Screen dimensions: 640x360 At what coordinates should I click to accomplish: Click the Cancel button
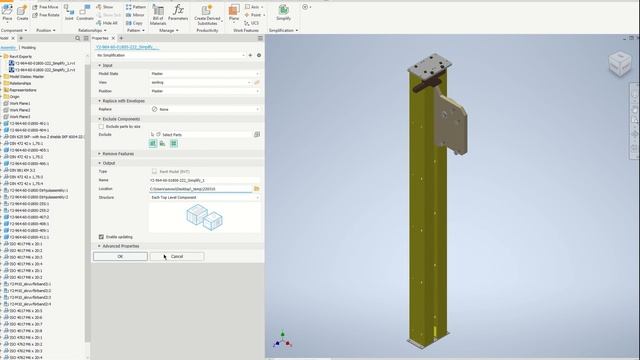177,256
